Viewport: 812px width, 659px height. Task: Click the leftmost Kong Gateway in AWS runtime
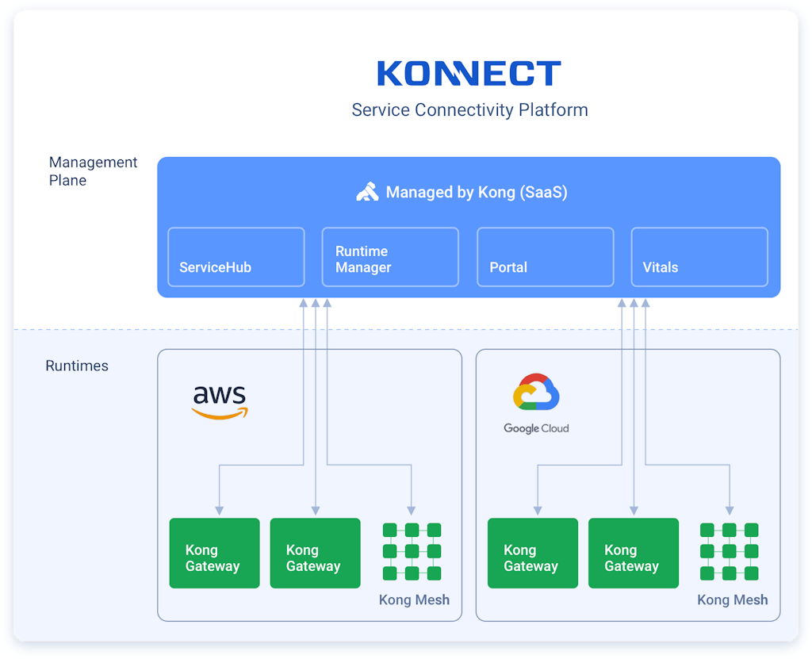pos(214,554)
